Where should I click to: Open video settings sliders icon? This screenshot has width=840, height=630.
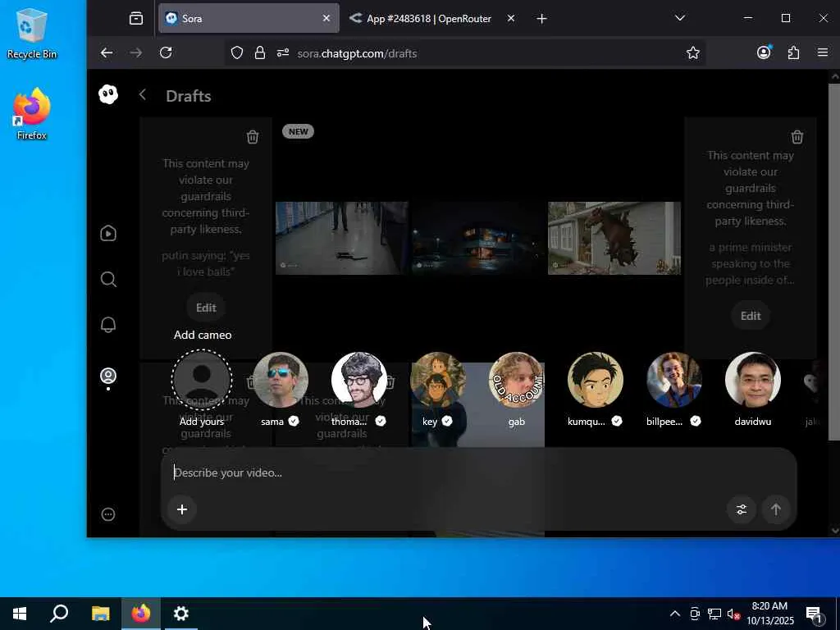tap(742, 509)
